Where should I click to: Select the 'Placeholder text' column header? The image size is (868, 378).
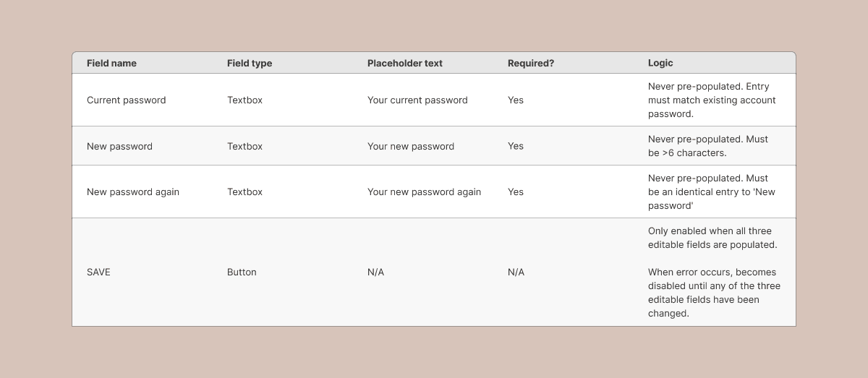pyautogui.click(x=404, y=63)
